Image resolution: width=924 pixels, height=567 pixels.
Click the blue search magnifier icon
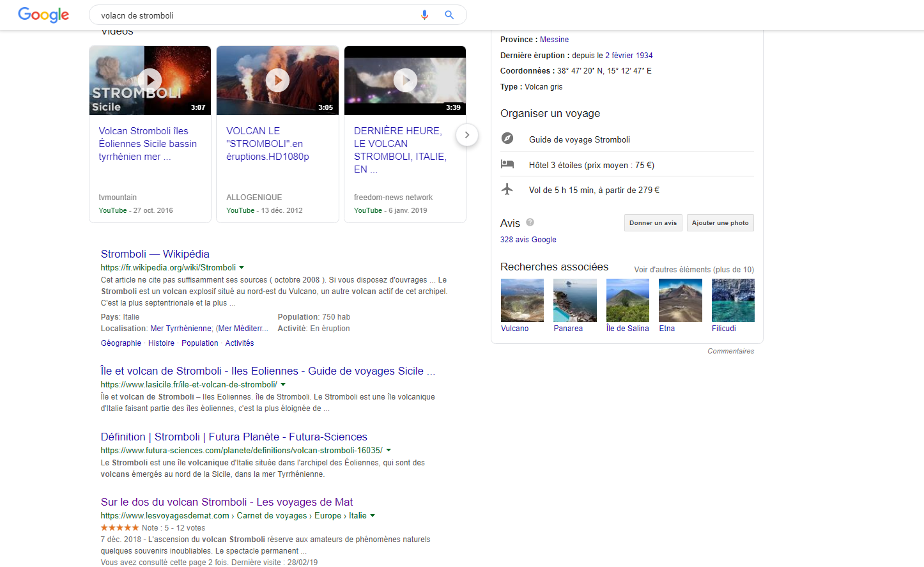pos(449,15)
